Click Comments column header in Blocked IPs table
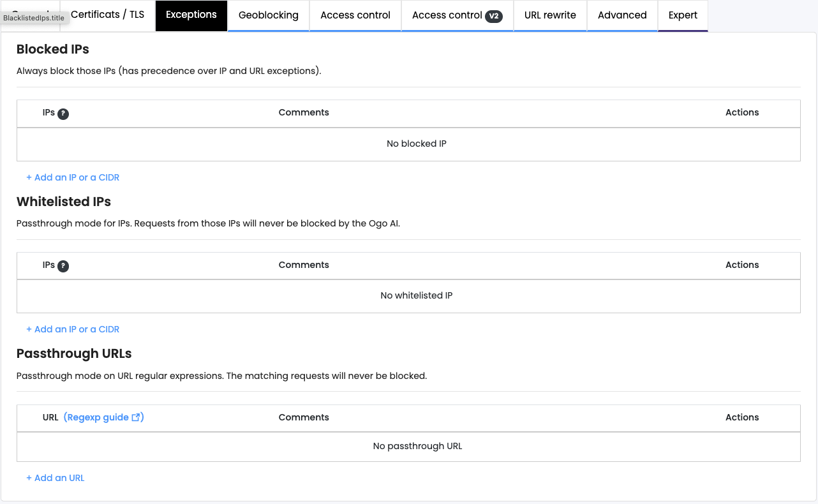This screenshot has width=818, height=504. (304, 112)
